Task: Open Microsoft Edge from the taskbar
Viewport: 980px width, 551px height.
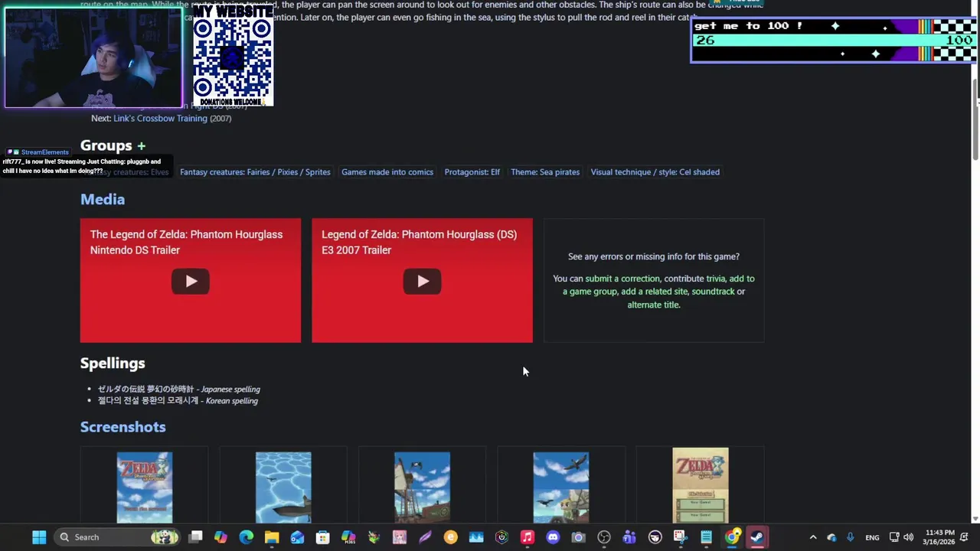Action: point(246,537)
